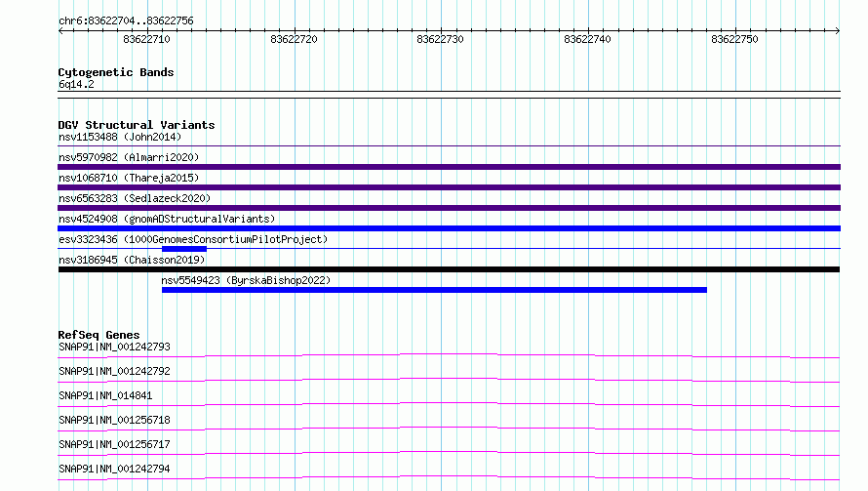Open variant nsv3186945 (Chaisson2019)
The image size is (868, 491).
tap(132, 260)
